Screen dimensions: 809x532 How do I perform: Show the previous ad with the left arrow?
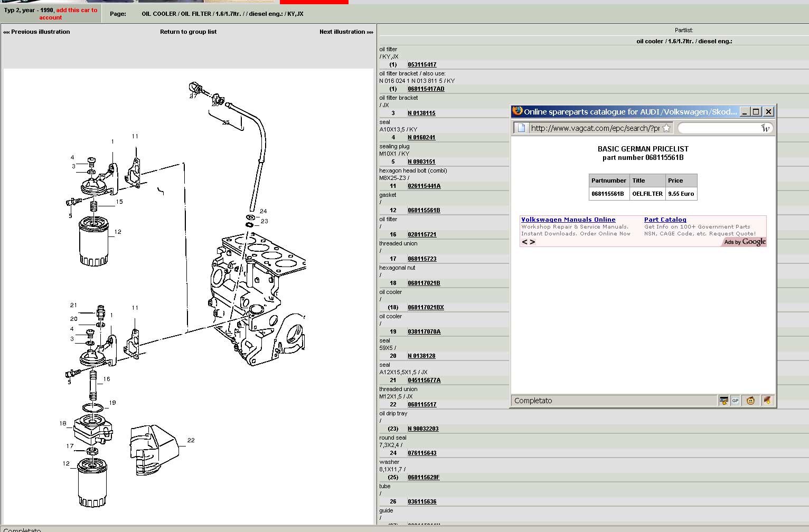(x=525, y=242)
